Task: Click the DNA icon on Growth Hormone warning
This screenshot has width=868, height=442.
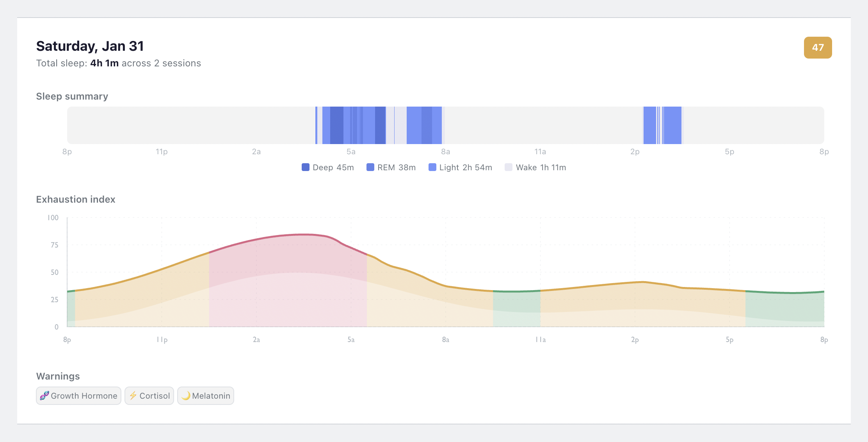Action: point(45,396)
